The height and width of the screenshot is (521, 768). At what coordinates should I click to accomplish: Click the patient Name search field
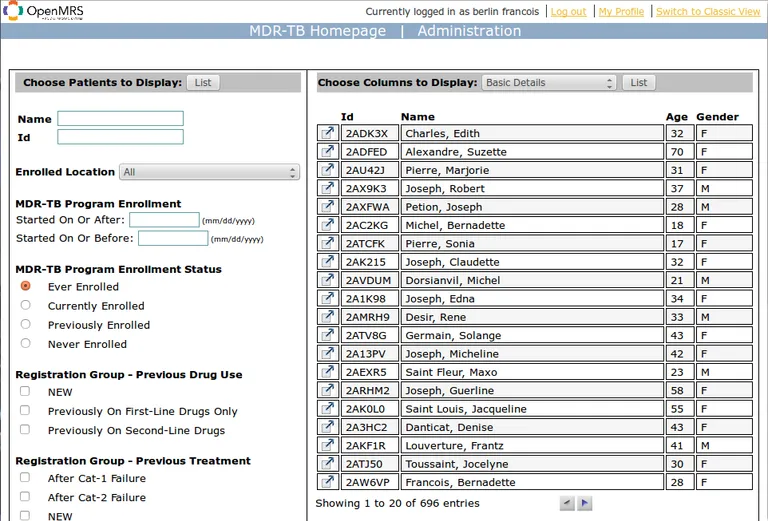point(120,119)
